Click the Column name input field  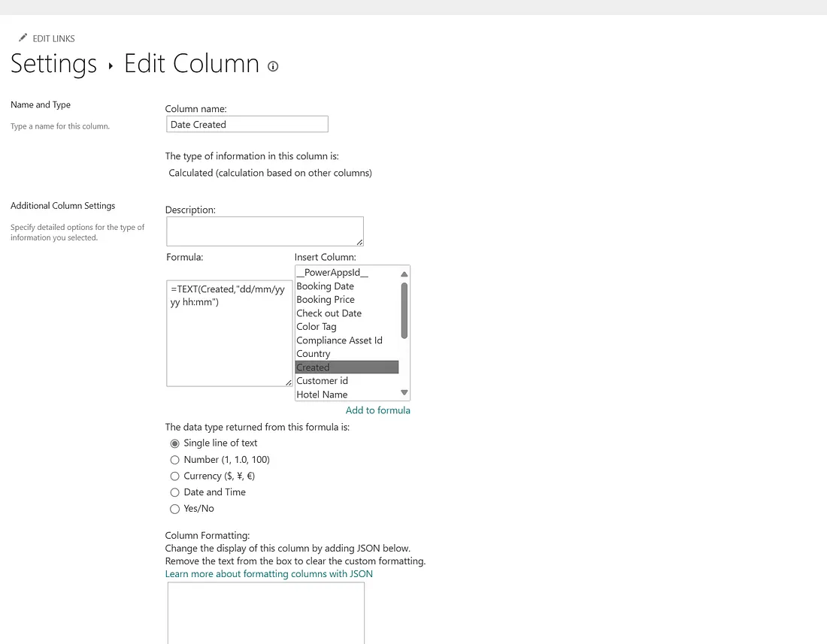(x=247, y=125)
